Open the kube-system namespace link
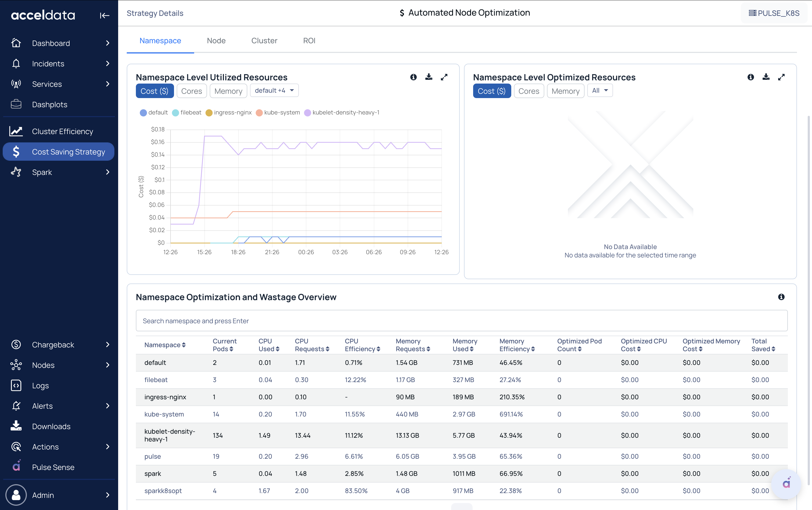Viewport: 812px width, 510px height. [x=164, y=414]
